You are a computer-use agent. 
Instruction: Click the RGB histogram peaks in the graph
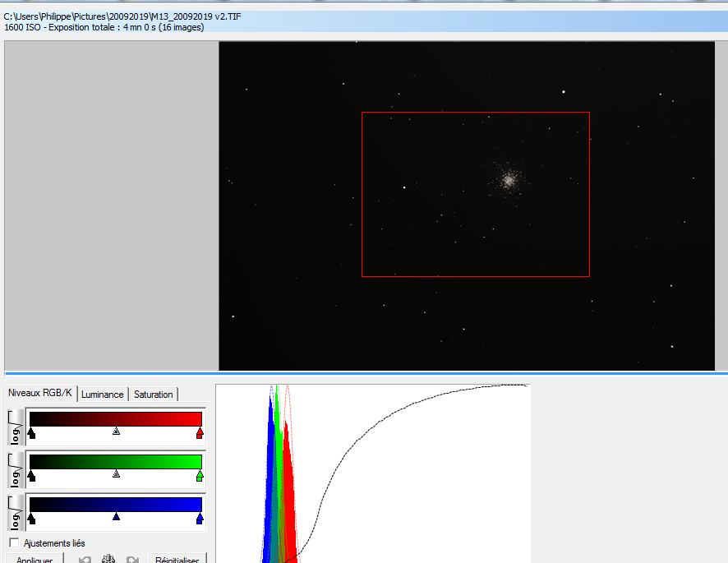(280, 473)
